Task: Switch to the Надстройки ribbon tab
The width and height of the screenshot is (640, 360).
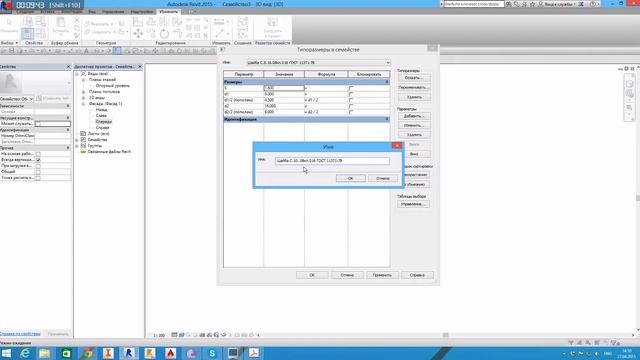Action: (142, 12)
